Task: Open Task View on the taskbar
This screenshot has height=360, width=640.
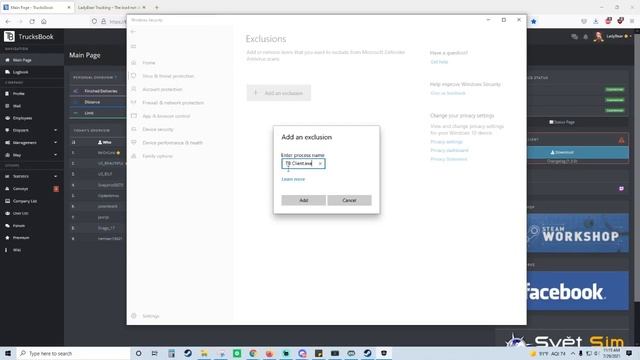Action: [154, 353]
